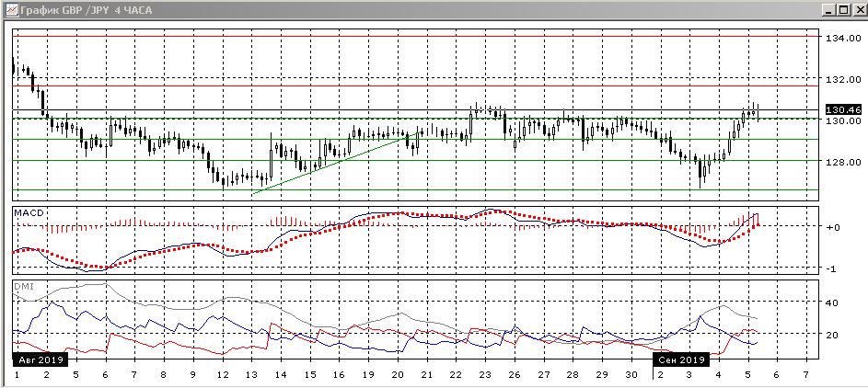Screen dimensions: 868x388
Task: Click the 134.00 price axis label
Action: point(843,38)
